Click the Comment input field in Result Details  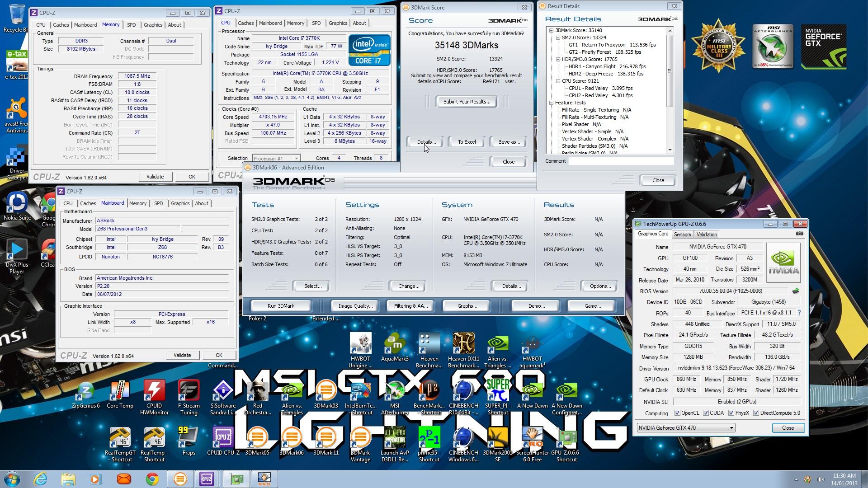[x=621, y=161]
